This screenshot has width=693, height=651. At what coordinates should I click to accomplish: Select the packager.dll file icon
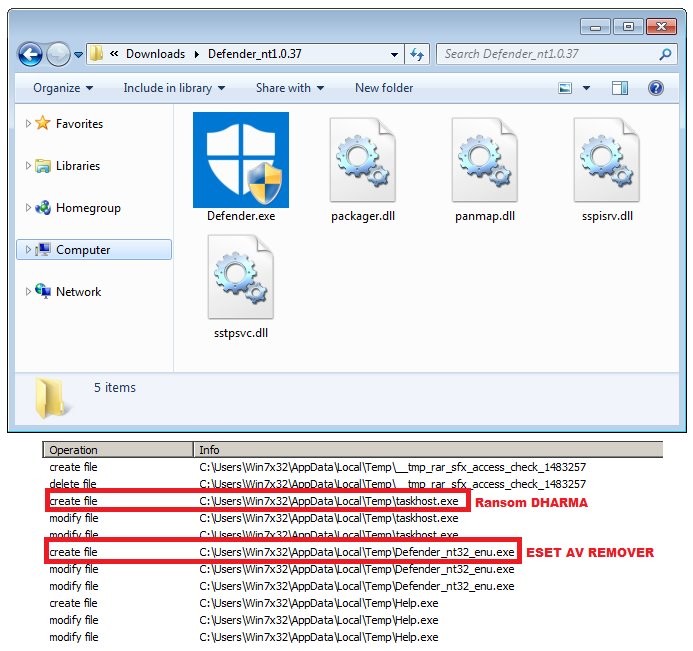(x=362, y=160)
